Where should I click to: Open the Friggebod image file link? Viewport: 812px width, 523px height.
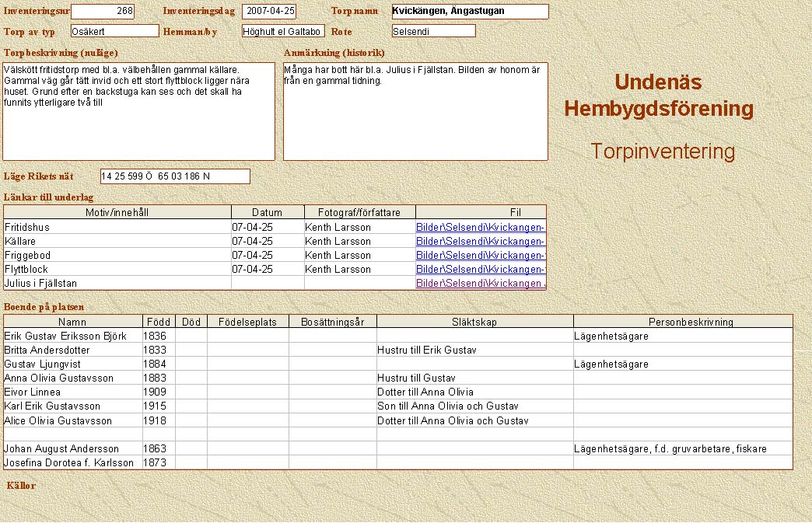click(x=480, y=256)
